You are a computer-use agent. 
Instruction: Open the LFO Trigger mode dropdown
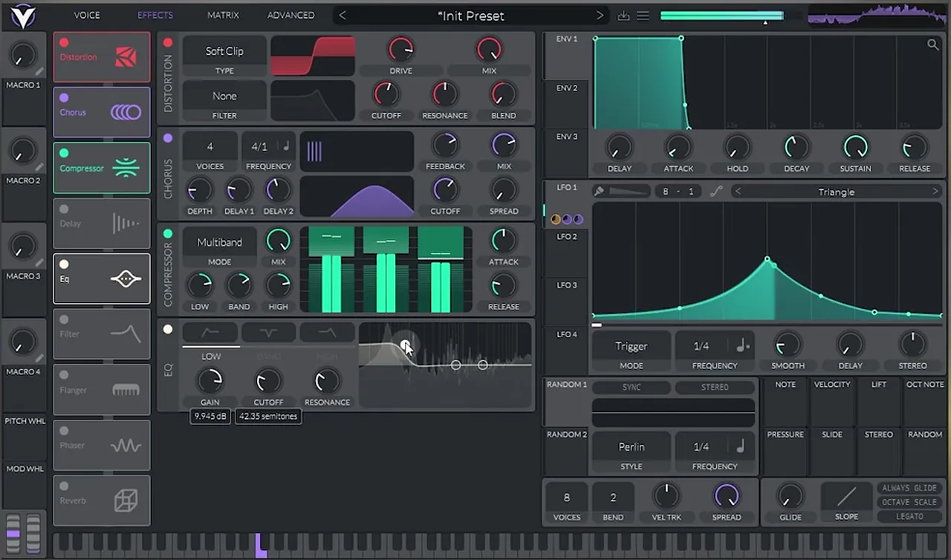point(632,346)
